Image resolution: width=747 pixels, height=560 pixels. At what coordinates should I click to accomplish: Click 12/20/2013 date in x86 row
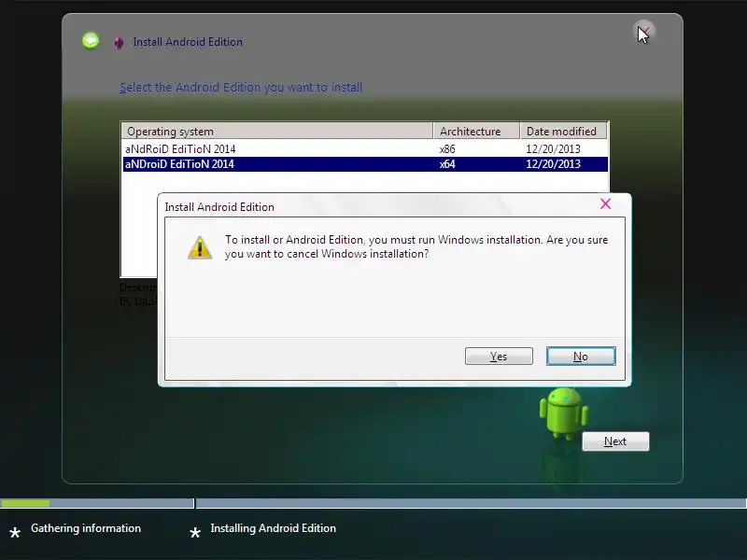(553, 149)
